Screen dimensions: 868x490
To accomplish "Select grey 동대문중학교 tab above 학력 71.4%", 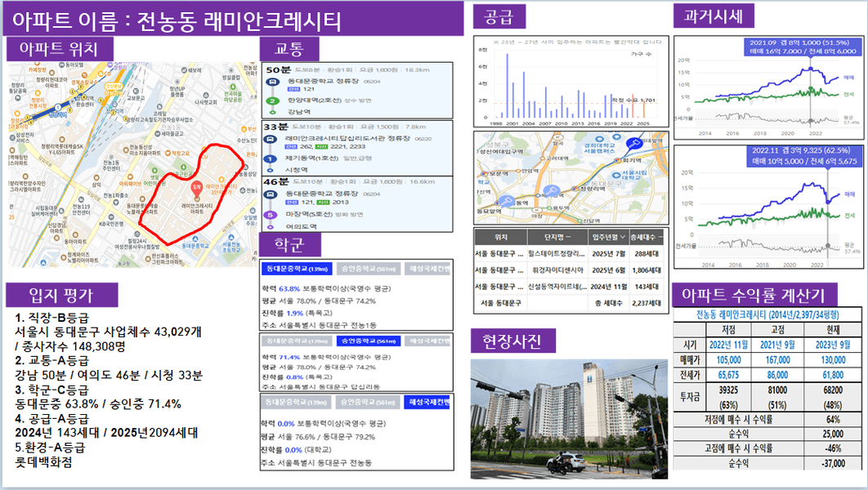I will click(296, 341).
